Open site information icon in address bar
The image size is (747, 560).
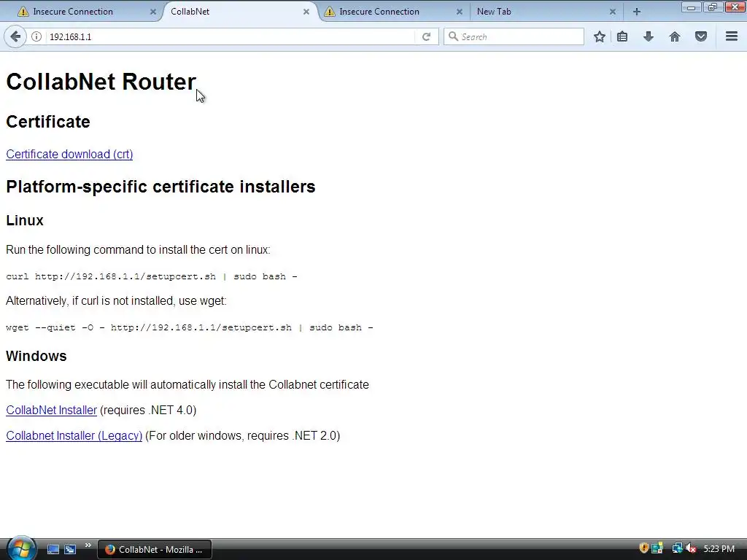point(36,36)
